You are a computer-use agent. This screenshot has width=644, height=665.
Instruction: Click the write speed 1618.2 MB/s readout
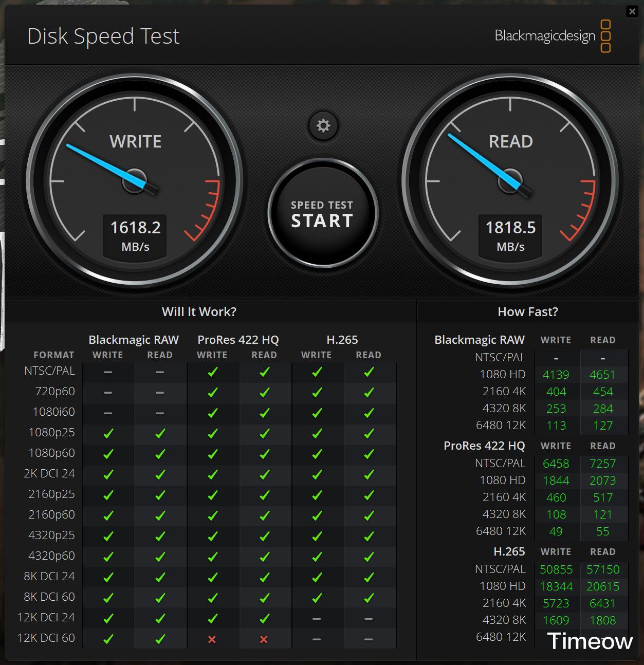135,236
